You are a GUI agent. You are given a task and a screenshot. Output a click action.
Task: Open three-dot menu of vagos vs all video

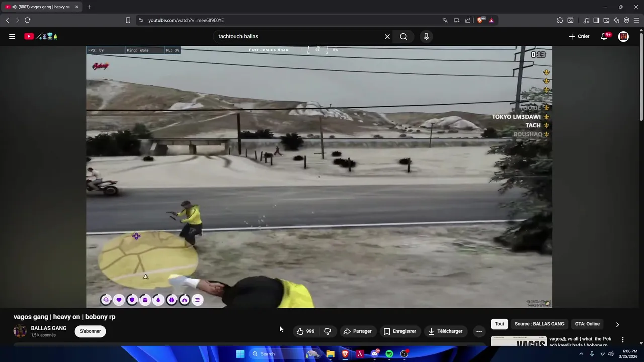click(623, 340)
